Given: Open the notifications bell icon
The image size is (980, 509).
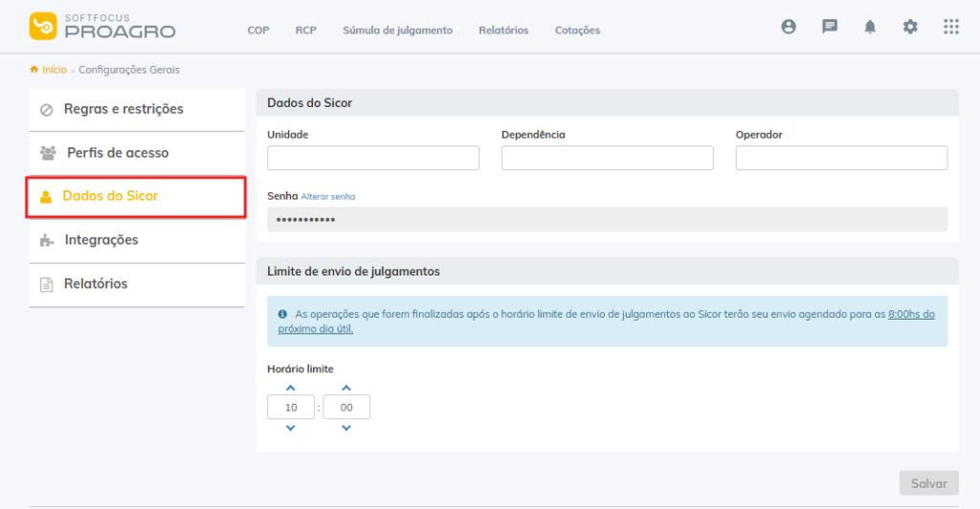Looking at the screenshot, I should (x=870, y=27).
